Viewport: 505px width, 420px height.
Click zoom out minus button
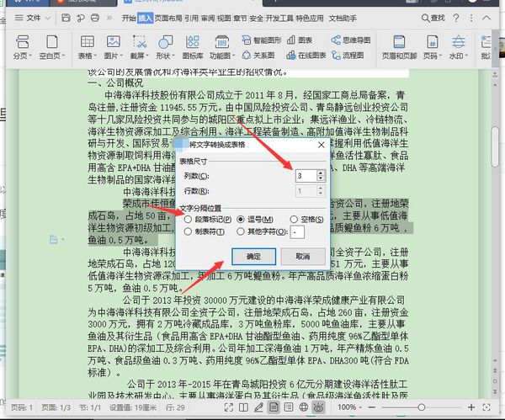(x=372, y=407)
